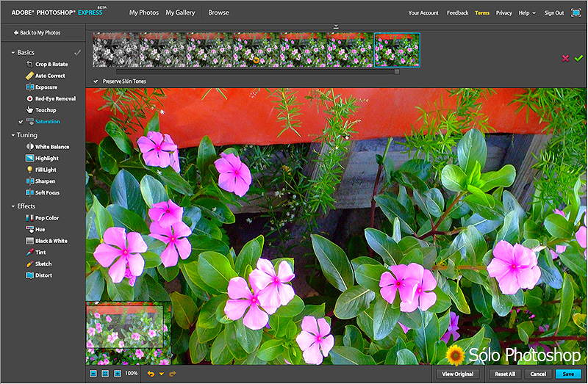The height and width of the screenshot is (384, 588).
Task: Open the Saturation adjustment
Action: 43,121
